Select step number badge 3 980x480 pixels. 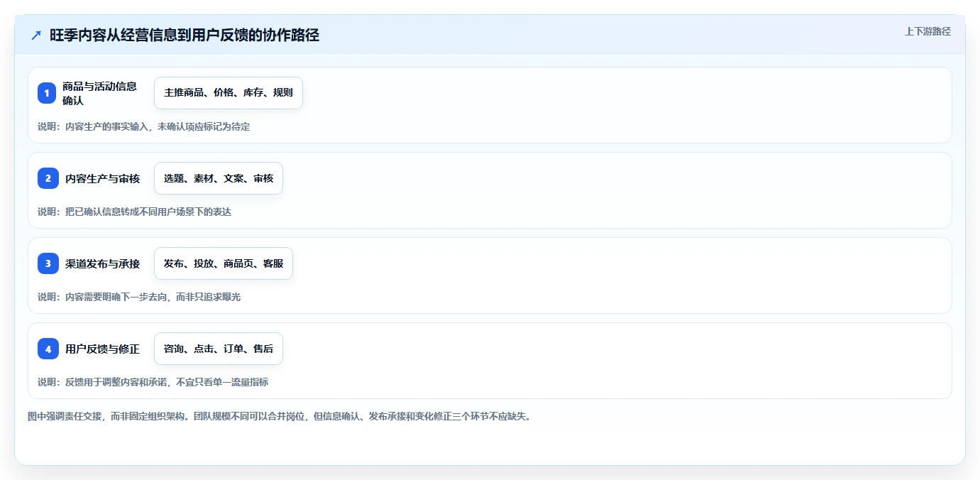click(x=48, y=263)
